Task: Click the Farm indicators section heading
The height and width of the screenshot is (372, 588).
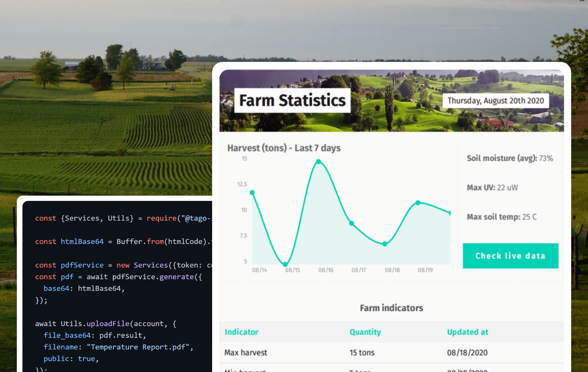Action: point(391,308)
